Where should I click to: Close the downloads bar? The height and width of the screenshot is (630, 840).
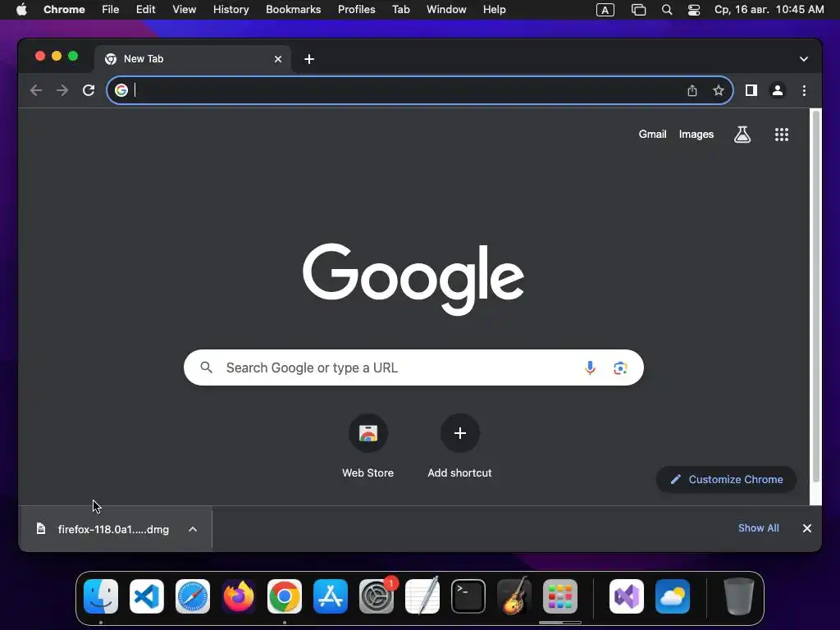pyautogui.click(x=807, y=528)
